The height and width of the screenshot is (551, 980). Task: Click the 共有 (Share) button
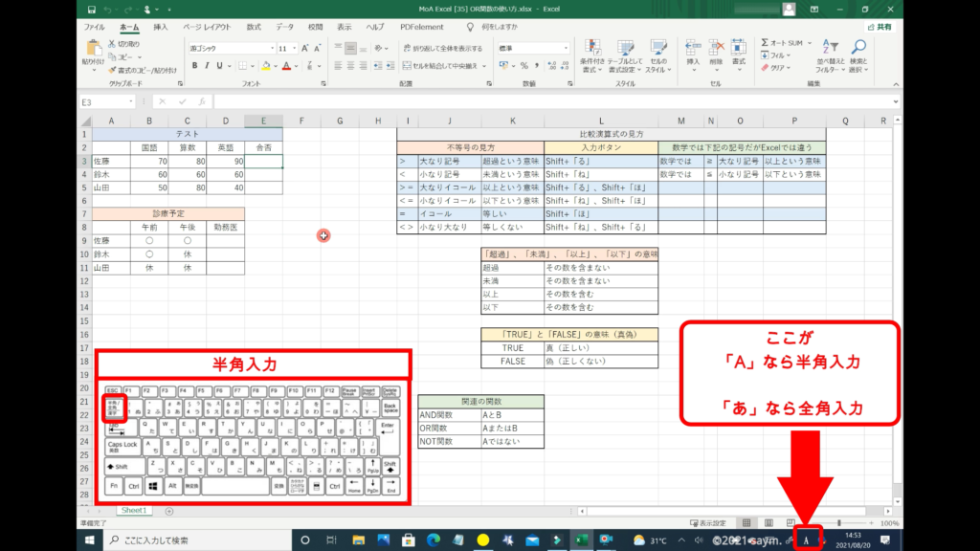pyautogui.click(x=879, y=28)
